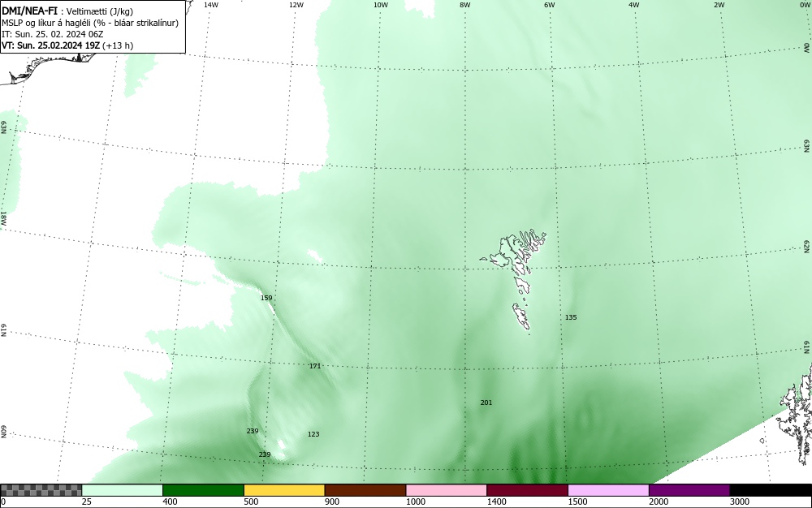The height and width of the screenshot is (508, 812).
Task: Click the 6W longitude label
Action: coord(550,5)
